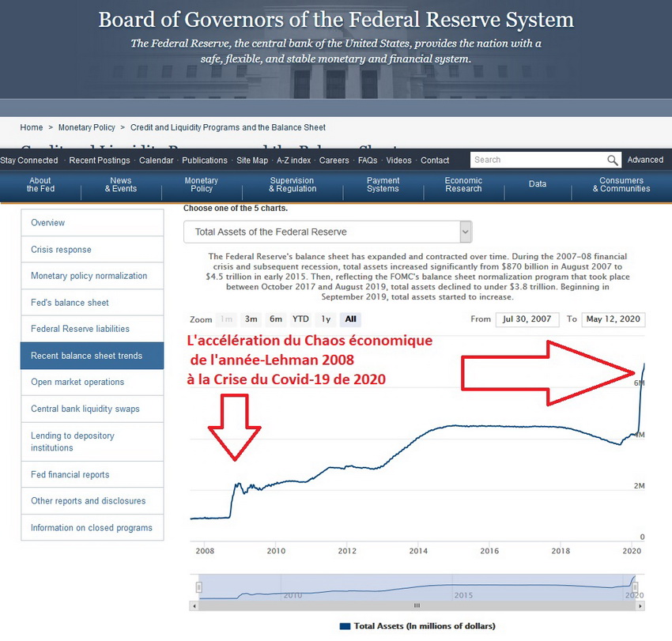
Task: Open Fed's balance sheet sidebar item
Action: click(x=92, y=303)
